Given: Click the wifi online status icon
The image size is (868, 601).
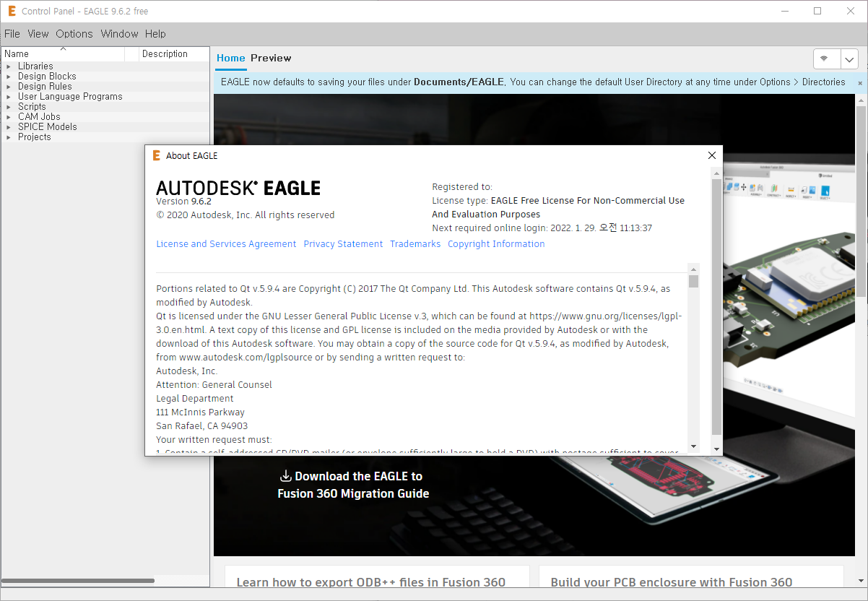Looking at the screenshot, I should 824,59.
